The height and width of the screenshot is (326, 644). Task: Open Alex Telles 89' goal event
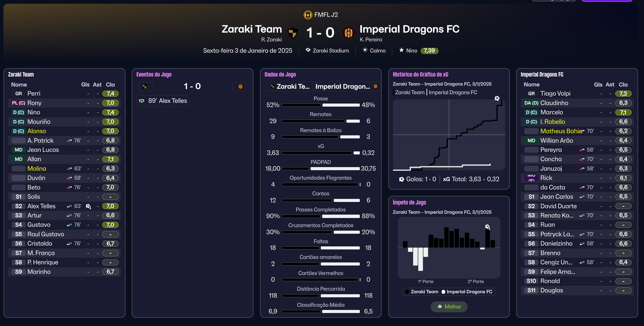tap(164, 101)
